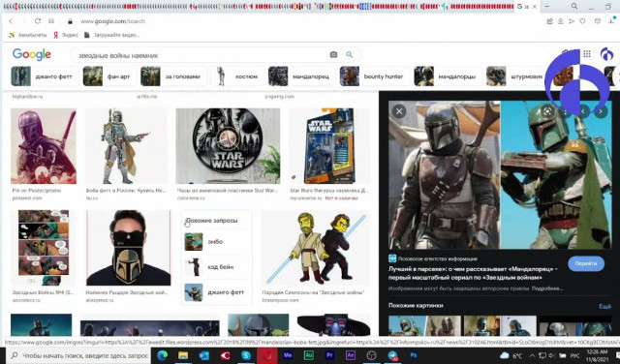Click the camera search-by-image icon
The height and width of the screenshot is (364, 620).
[333, 54]
